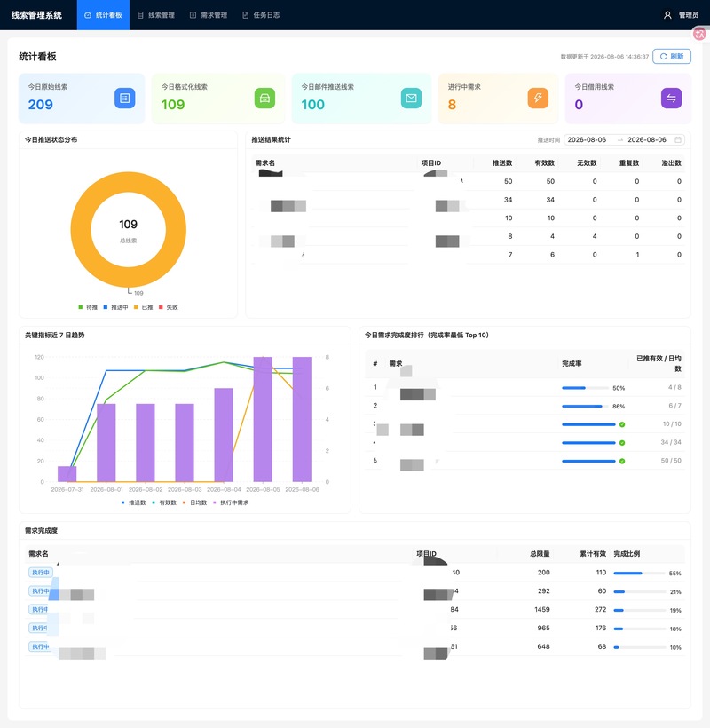Click the pink floating translate icon at the top right
Viewport: 710px width, 728px height.
699,34
